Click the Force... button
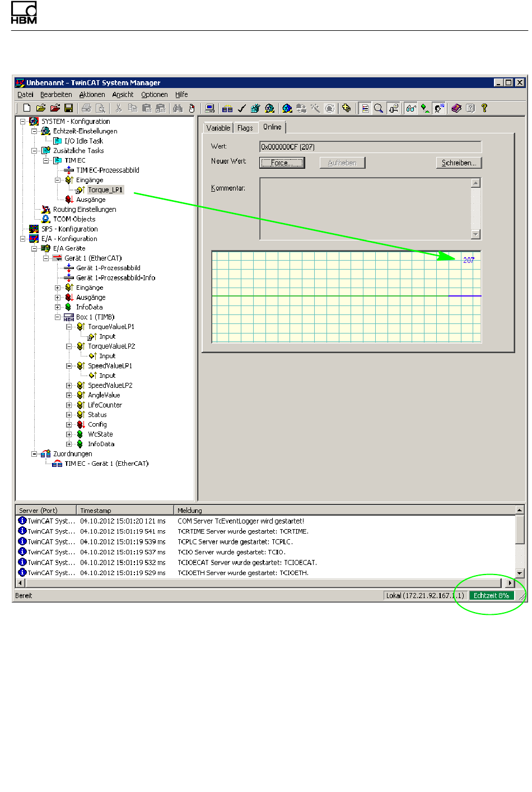This screenshot has height=792, width=532. pyautogui.click(x=282, y=163)
